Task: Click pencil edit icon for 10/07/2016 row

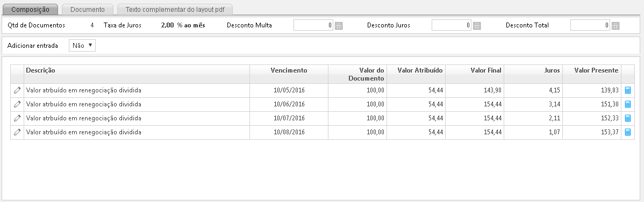Action: click(17, 118)
